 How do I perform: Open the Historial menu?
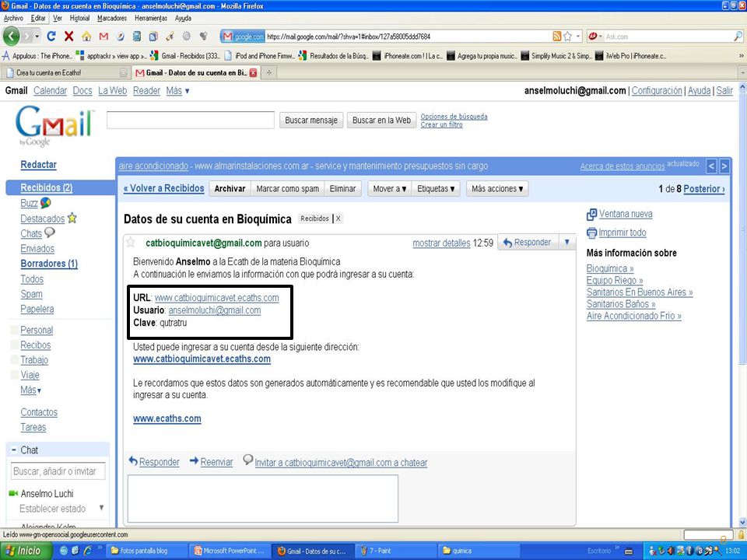pyautogui.click(x=79, y=18)
